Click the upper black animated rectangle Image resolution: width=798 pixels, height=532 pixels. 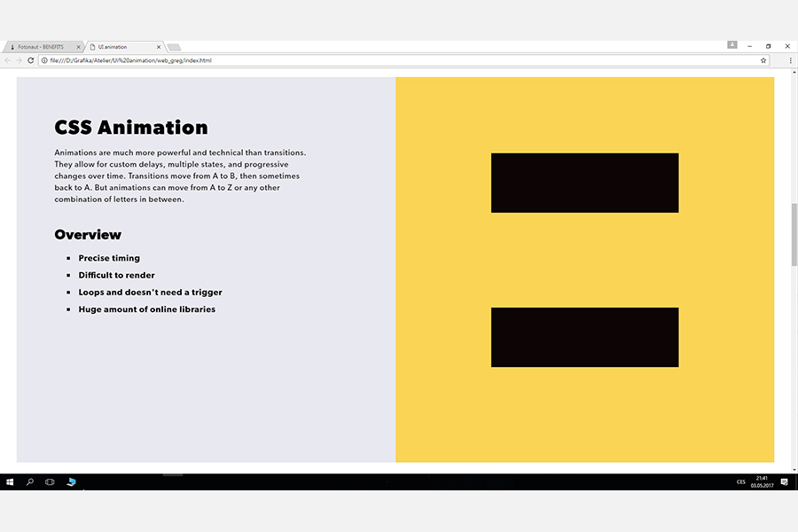[584, 183]
